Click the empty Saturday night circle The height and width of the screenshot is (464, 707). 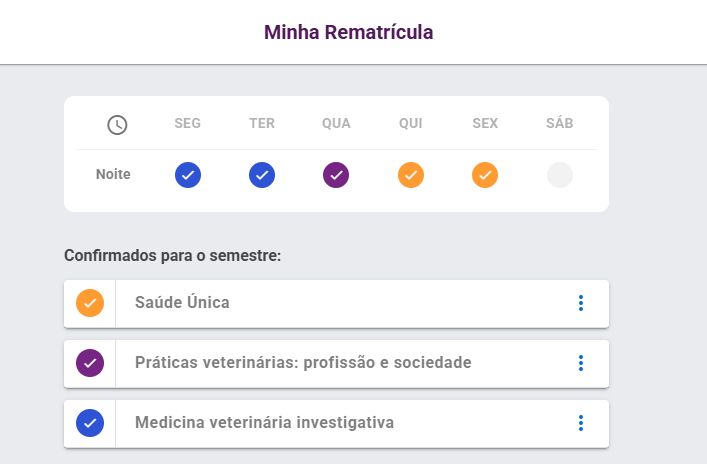click(560, 175)
